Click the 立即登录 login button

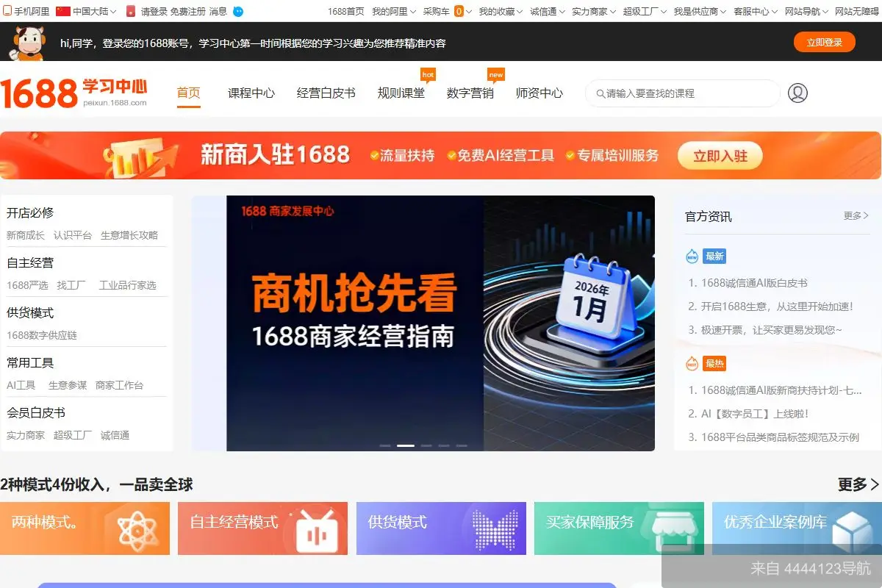825,43
